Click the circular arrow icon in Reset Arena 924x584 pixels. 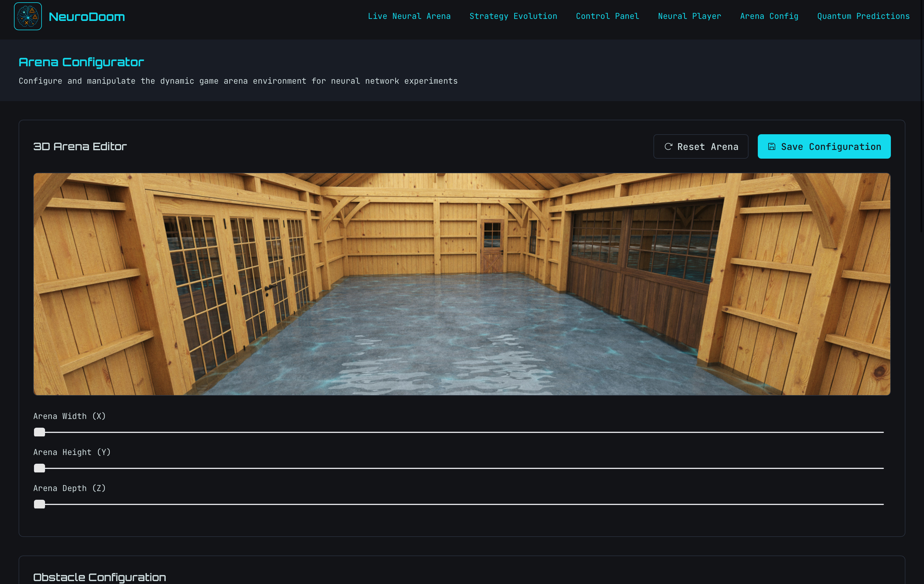coord(668,146)
